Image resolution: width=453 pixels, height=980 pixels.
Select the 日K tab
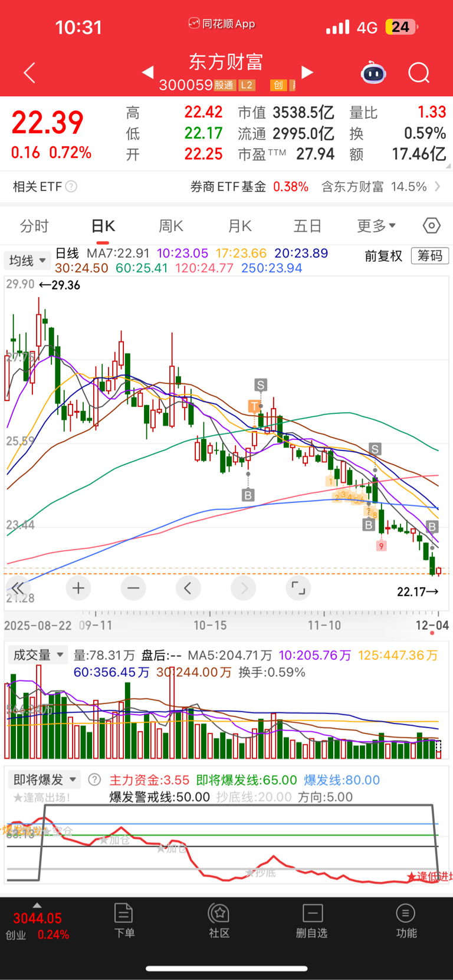103,226
